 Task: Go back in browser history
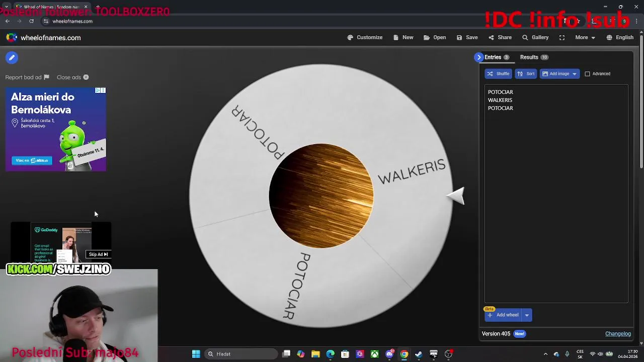click(7, 21)
